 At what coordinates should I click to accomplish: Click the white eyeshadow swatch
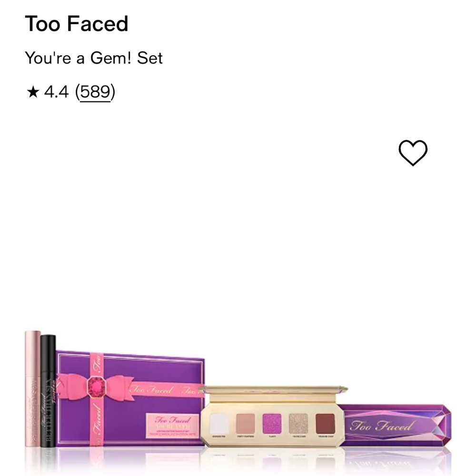pos(220,424)
